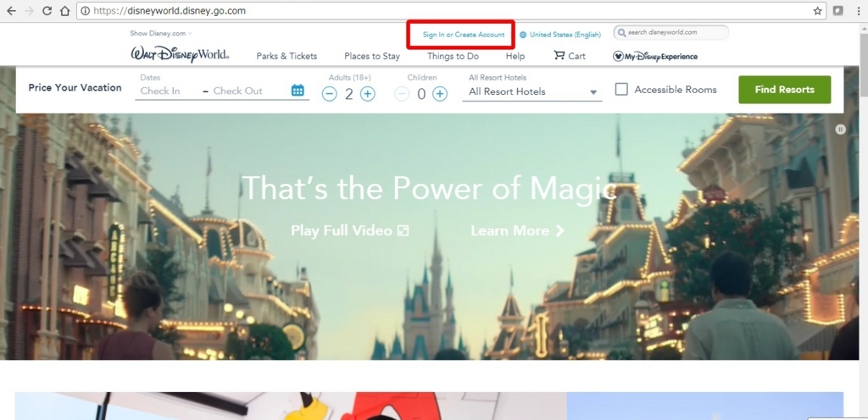Decrease Adults count with minus button
This screenshot has height=420, width=868.
pyautogui.click(x=330, y=94)
